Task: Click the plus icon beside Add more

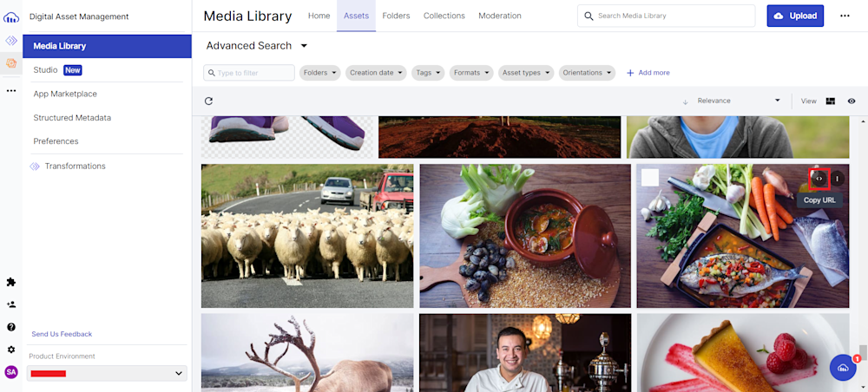Action: (x=630, y=73)
